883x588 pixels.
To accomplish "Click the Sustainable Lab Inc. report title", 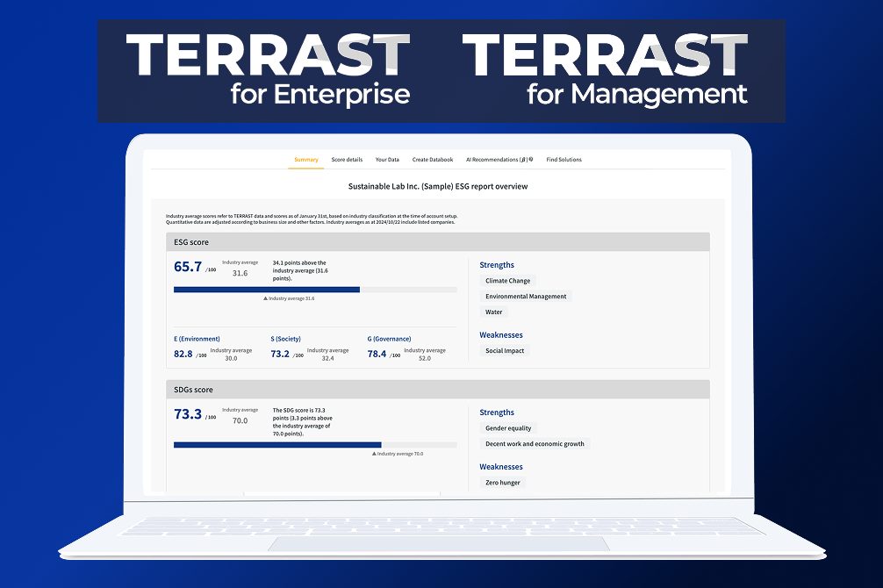I will point(441,186).
